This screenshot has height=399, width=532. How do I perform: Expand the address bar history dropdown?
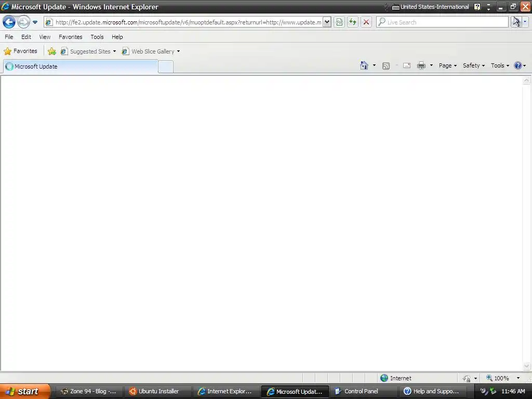pos(327,22)
